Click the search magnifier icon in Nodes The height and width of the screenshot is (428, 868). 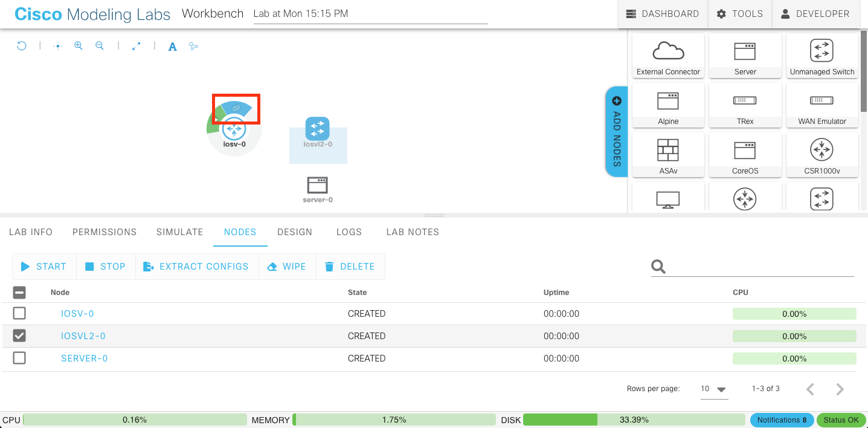tap(658, 267)
